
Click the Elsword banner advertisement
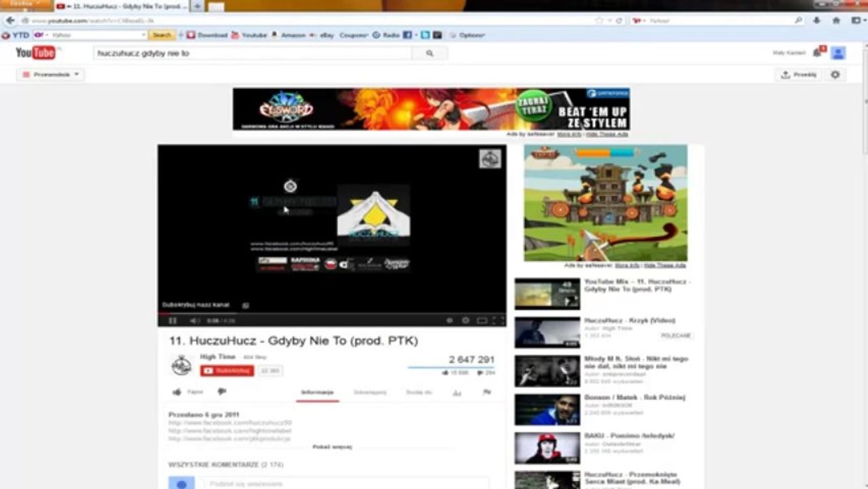point(431,109)
